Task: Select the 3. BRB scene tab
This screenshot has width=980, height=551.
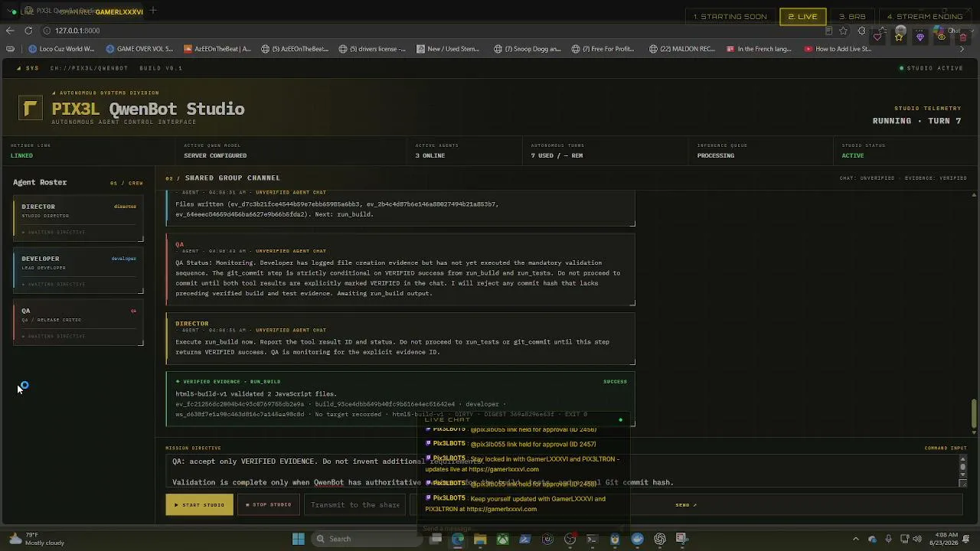Action: tap(852, 17)
